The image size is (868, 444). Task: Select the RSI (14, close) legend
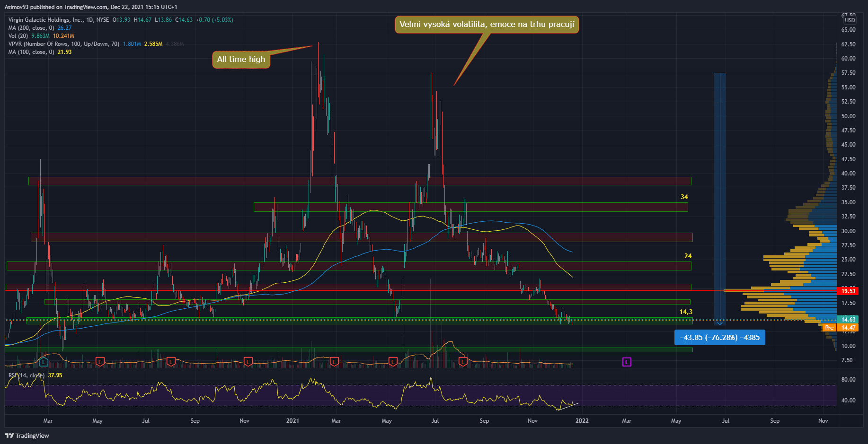(27, 375)
